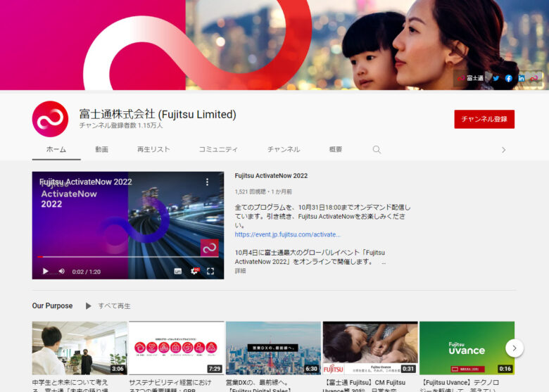Viewport: 549px width, 392px height.
Task: Subscribe with the チャンネル登録 button
Action: point(484,119)
